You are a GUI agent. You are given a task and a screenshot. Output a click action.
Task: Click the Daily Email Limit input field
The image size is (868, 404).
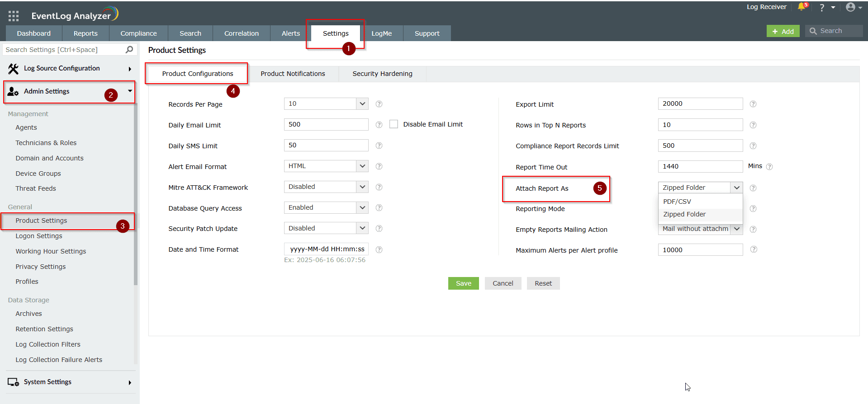(x=326, y=125)
